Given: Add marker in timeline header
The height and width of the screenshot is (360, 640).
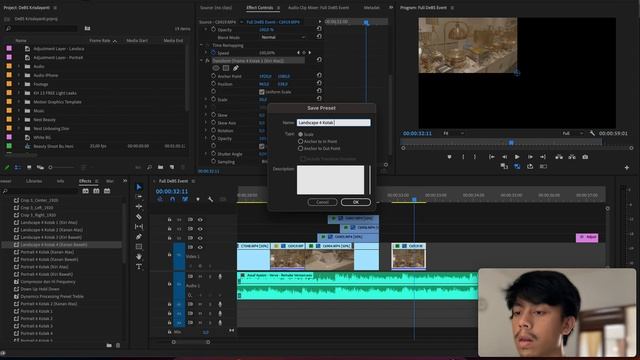Looking at the screenshot, I should pos(198,199).
